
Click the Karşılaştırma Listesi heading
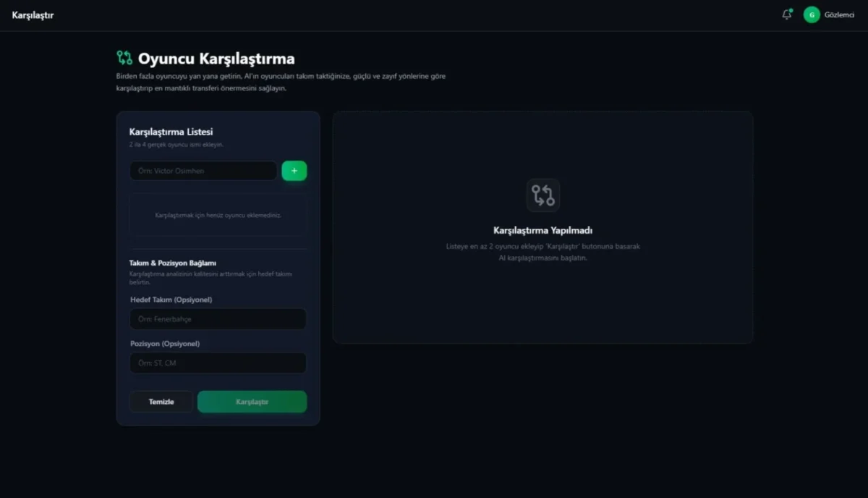(171, 132)
